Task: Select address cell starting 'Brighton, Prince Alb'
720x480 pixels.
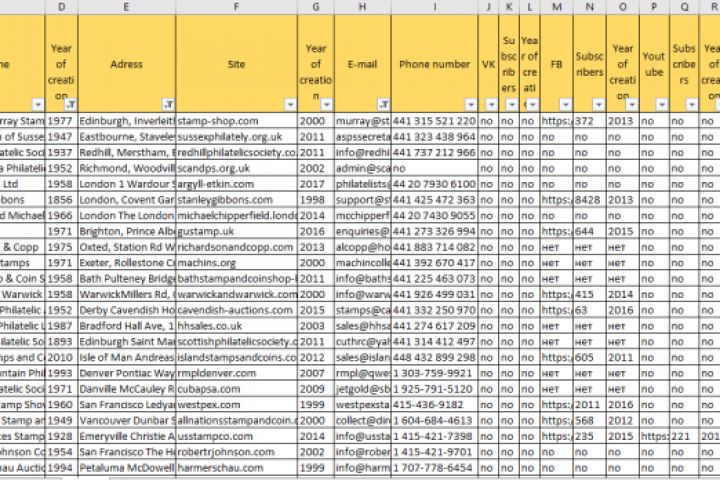Action: [127, 232]
